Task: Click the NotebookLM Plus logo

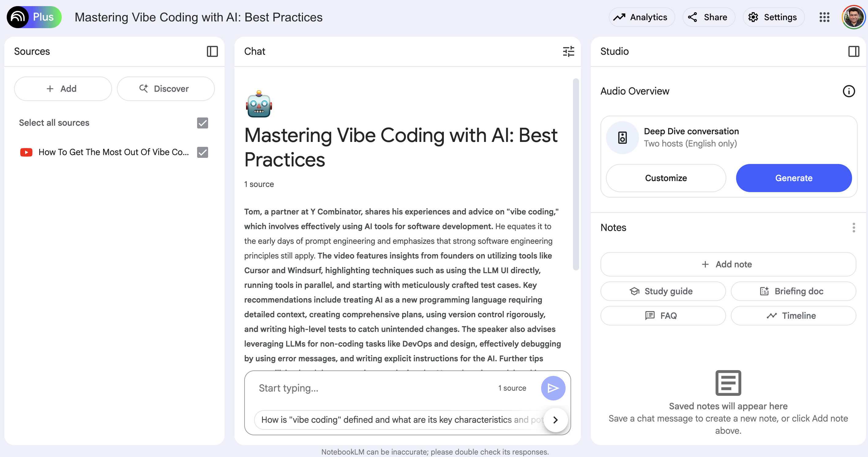Action: click(x=34, y=17)
